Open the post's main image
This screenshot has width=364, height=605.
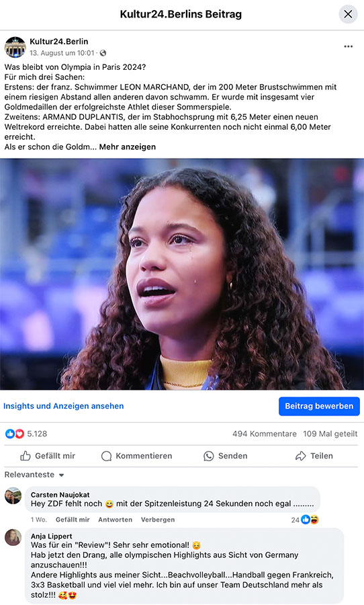[182, 274]
